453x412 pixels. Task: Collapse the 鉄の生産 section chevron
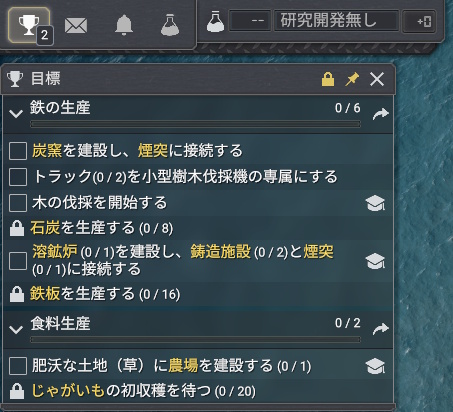click(x=16, y=114)
